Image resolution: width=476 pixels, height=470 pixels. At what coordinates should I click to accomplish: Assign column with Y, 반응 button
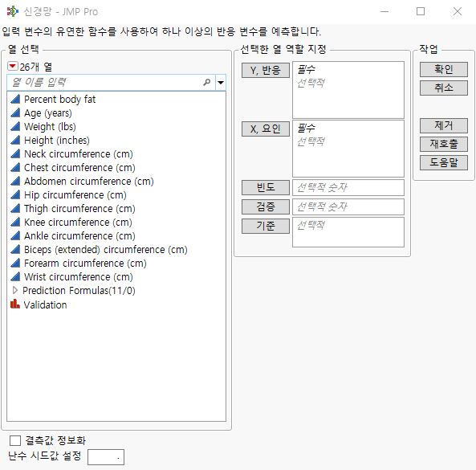(x=266, y=71)
